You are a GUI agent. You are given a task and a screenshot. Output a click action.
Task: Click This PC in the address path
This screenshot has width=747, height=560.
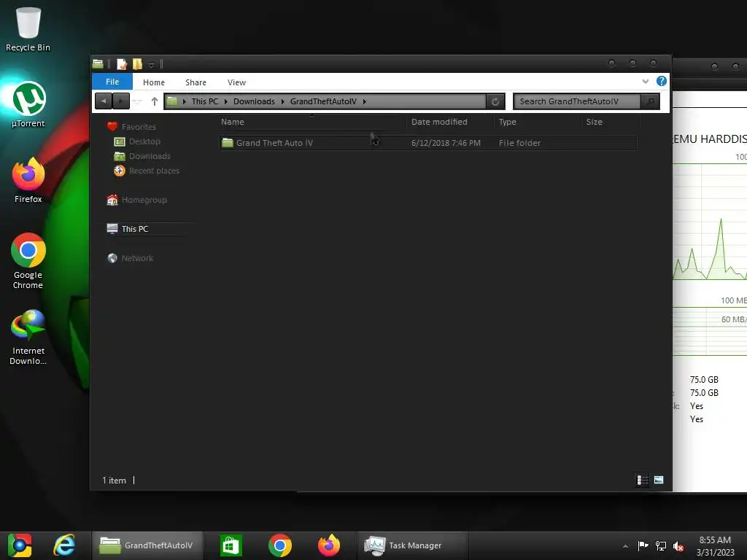point(205,101)
